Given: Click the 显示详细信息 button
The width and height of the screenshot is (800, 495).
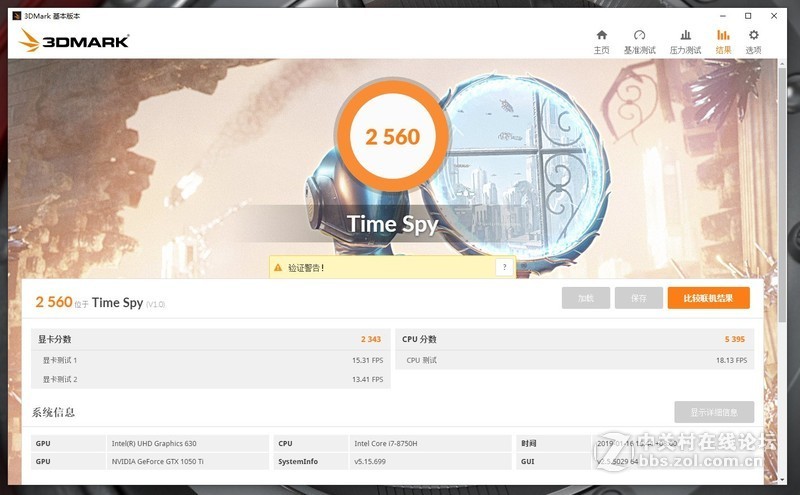Looking at the screenshot, I should (x=714, y=412).
